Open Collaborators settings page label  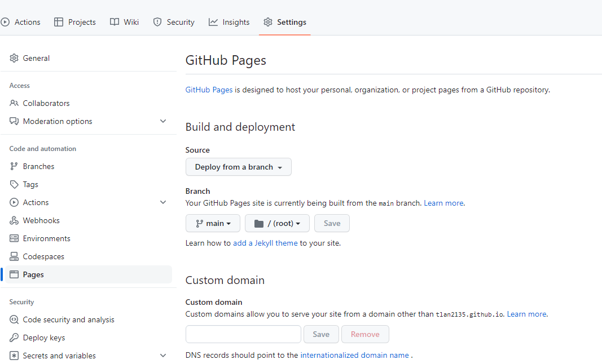pyautogui.click(x=46, y=103)
